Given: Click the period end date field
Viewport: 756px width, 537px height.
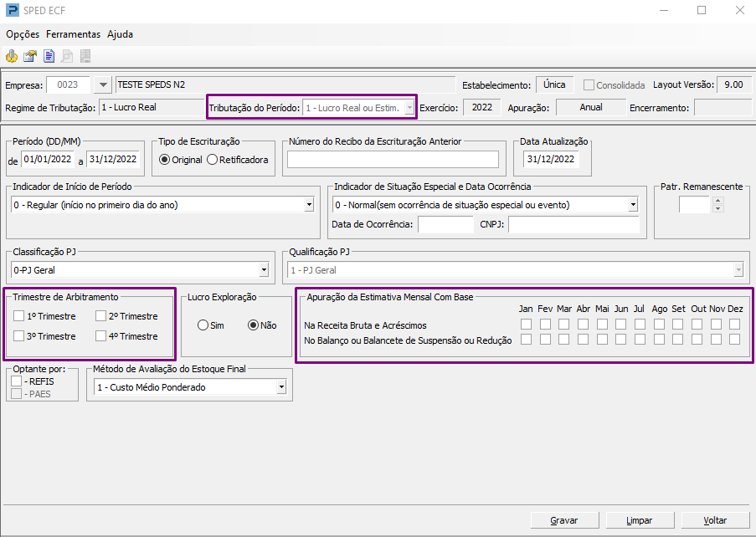Looking at the screenshot, I should click(x=113, y=160).
